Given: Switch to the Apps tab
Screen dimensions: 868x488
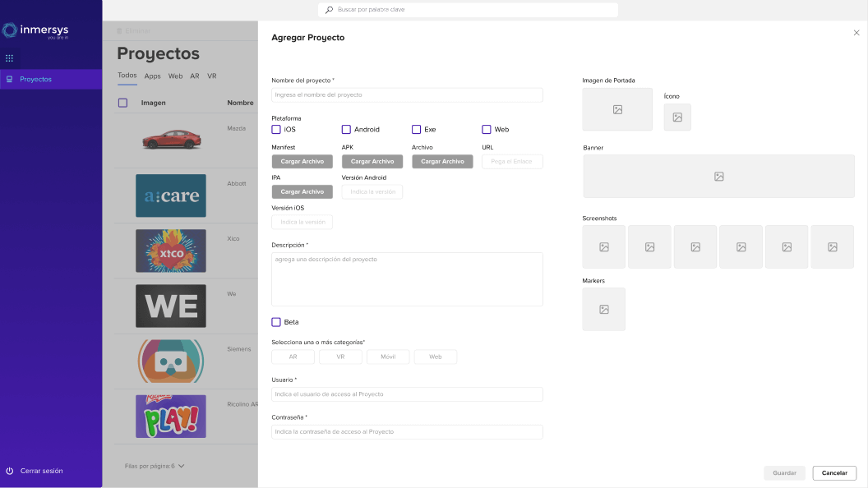Looking at the screenshot, I should click(x=152, y=76).
